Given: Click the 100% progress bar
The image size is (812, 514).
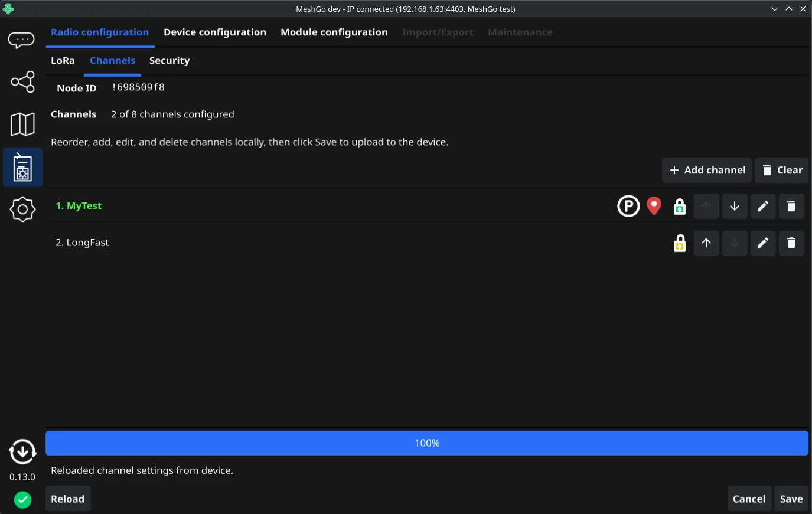Looking at the screenshot, I should (x=427, y=443).
